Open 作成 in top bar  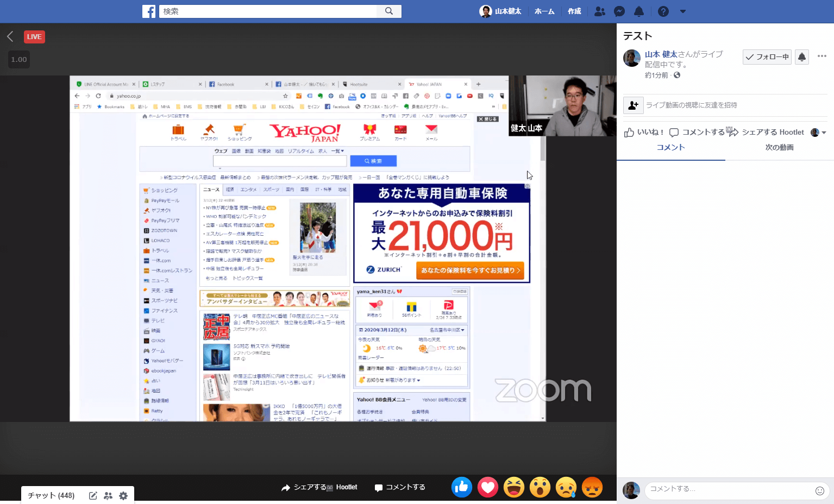[x=574, y=11]
